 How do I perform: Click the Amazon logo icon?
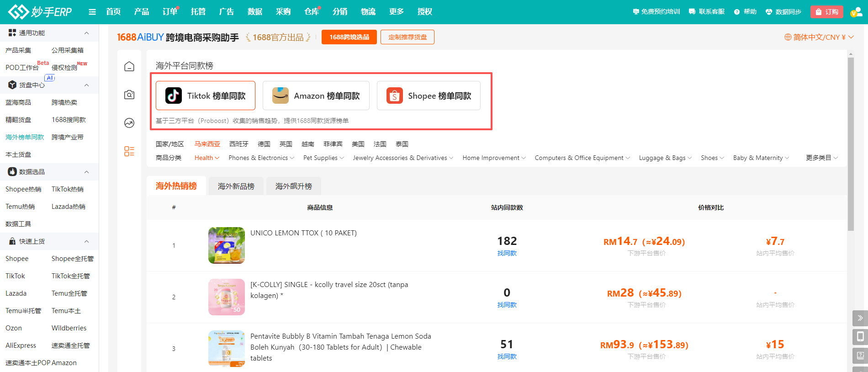281,96
